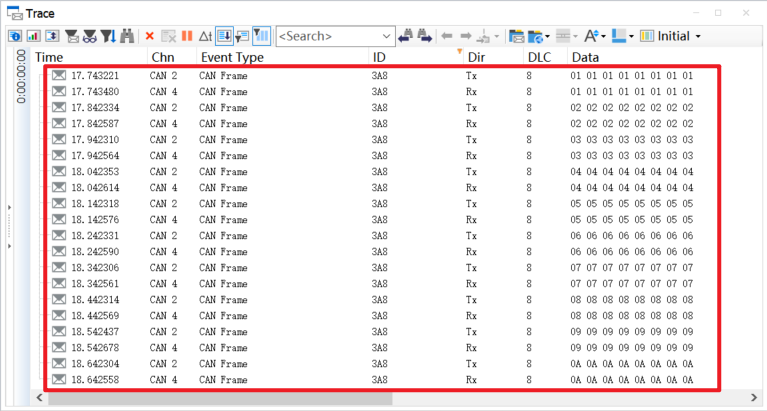Select the envelope icon of row 18.442314
Screen dimensions: 767x411
click(59, 299)
